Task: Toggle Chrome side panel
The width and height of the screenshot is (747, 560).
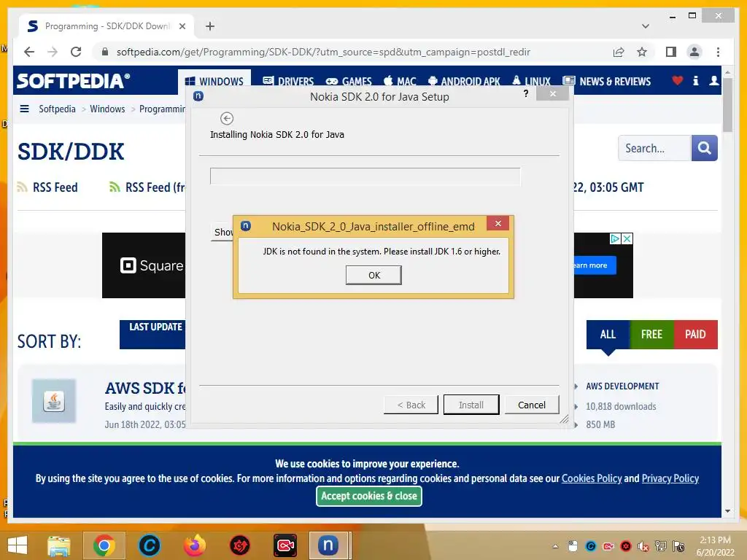Action: [671, 52]
